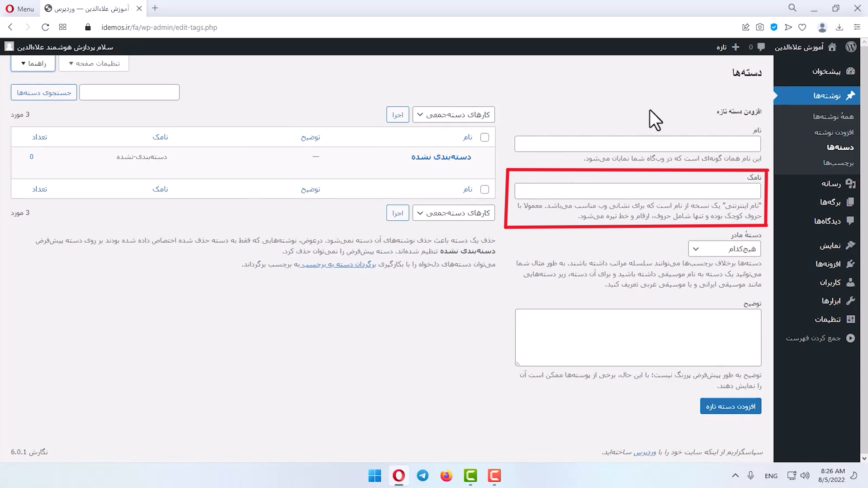Image resolution: width=868 pixels, height=488 pixels.
Task: Tick select-all checkbox in table footer
Action: (x=484, y=189)
